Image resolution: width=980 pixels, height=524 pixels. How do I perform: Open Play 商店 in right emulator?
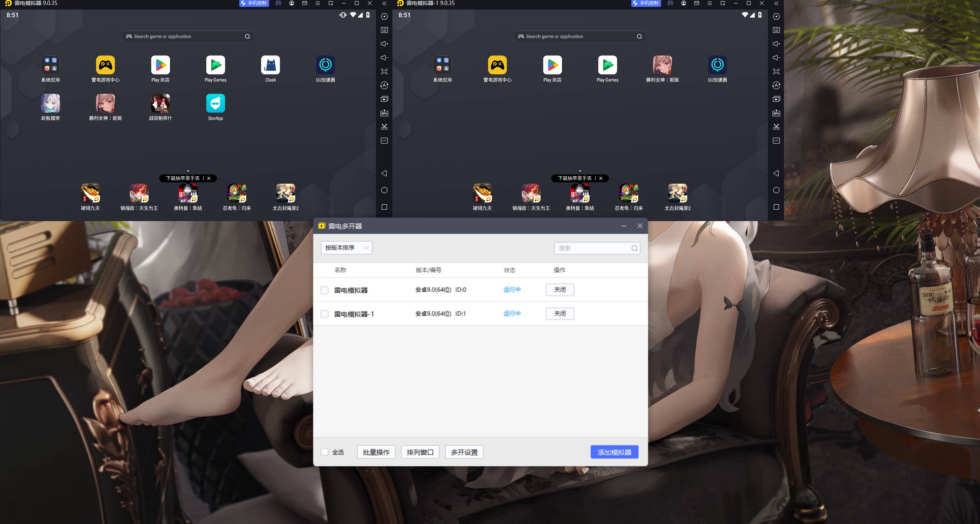point(552,65)
